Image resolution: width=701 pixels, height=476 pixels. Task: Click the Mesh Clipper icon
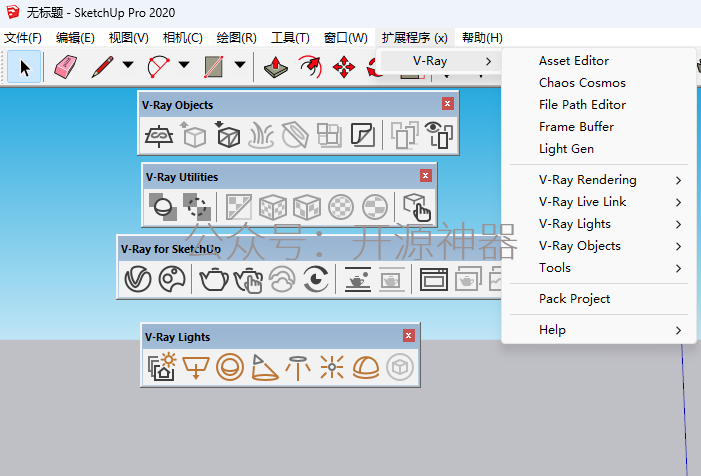295,135
